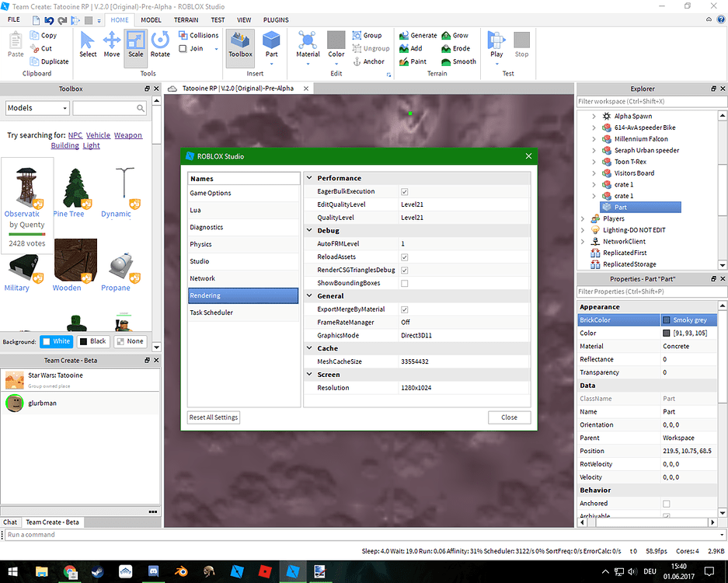Click the Smoky grey BrickColor swatch
This screenshot has height=583, width=728.
coord(667,320)
